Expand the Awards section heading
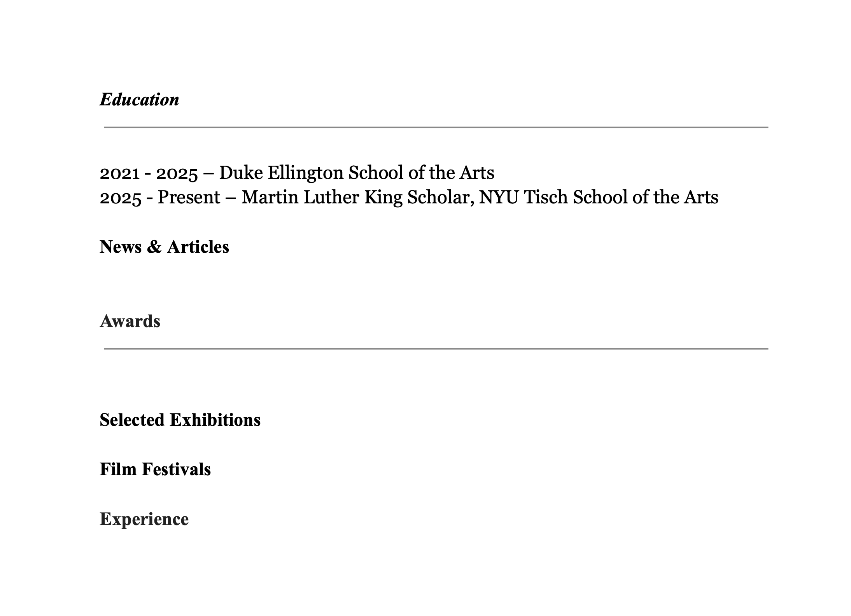Image resolution: width=851 pixels, height=616 pixels. click(130, 321)
